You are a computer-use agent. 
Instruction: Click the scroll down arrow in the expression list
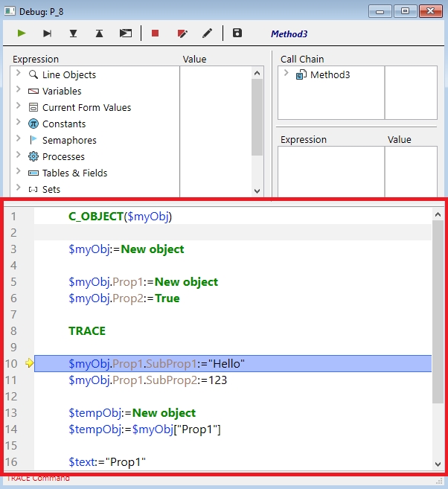pos(257,191)
